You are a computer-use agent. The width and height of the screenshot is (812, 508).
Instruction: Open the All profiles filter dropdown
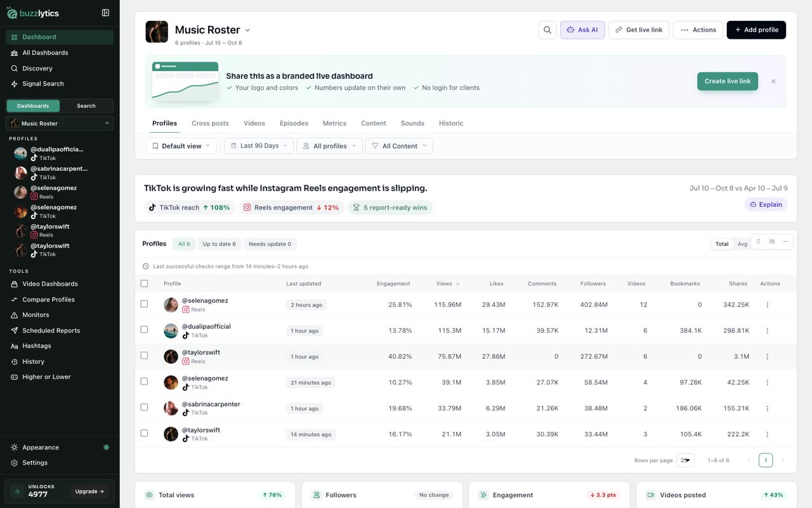pyautogui.click(x=330, y=146)
